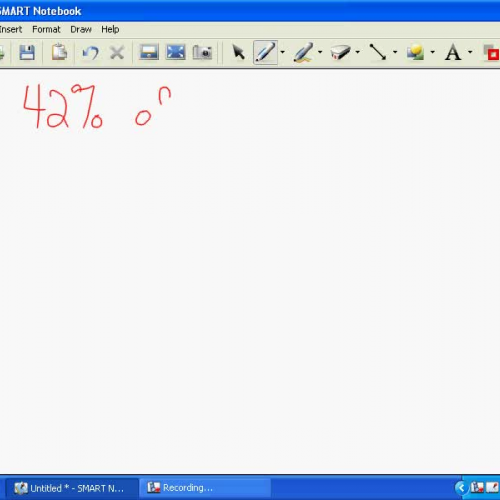Open the Insert menu
500x500 pixels.
(x=11, y=30)
